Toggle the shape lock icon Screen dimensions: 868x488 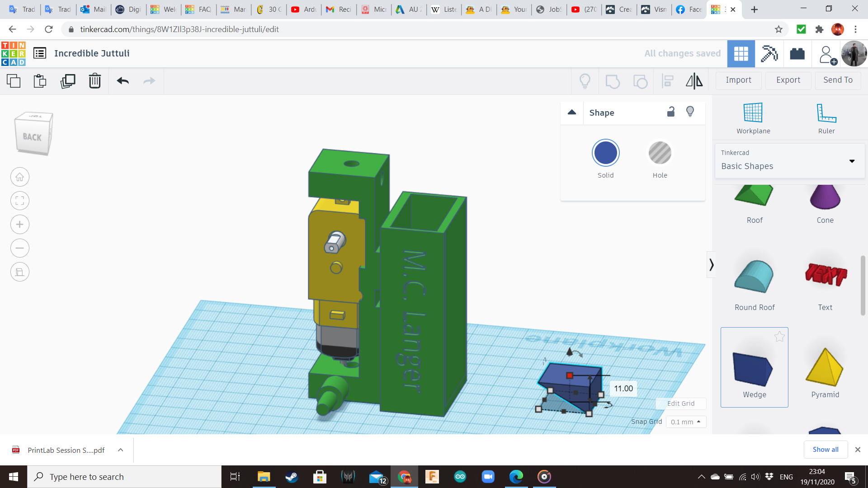click(671, 112)
